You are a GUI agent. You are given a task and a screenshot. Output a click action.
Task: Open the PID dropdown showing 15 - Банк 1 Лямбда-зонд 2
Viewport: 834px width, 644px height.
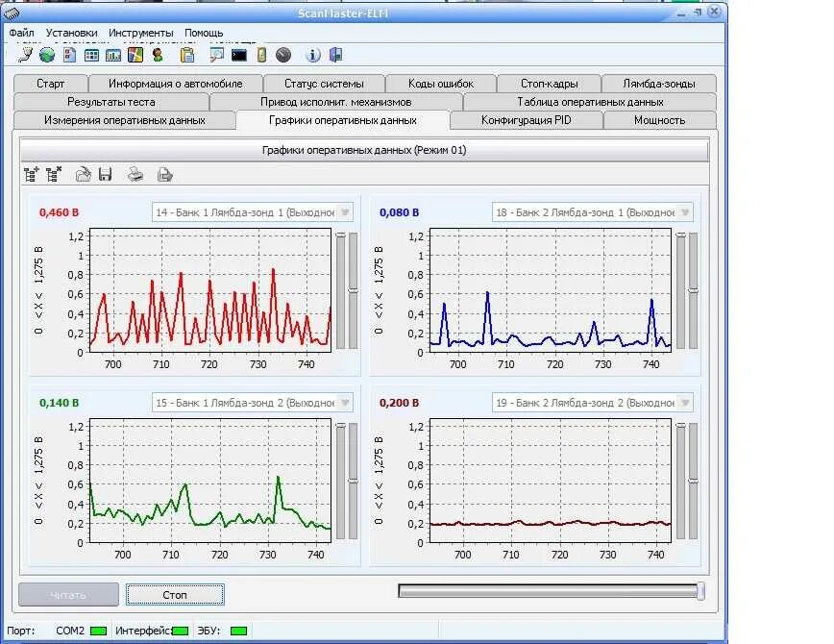[x=252, y=403]
